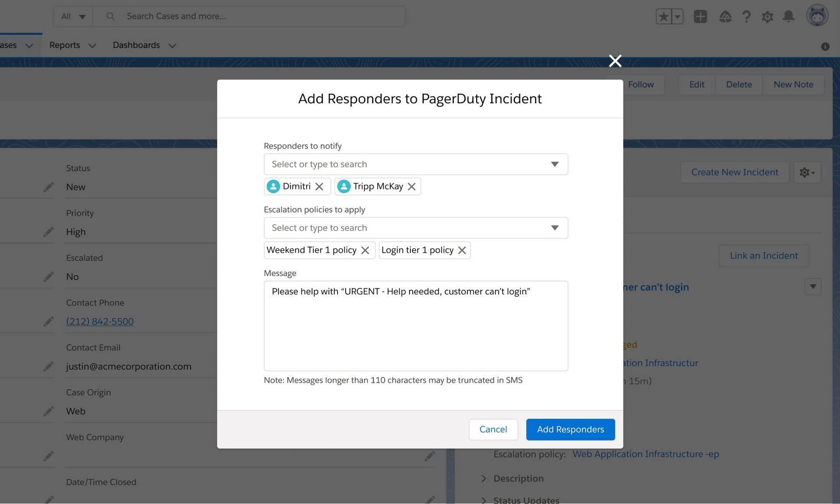Click the global actions plus icon
The image size is (840, 504).
coord(700,17)
